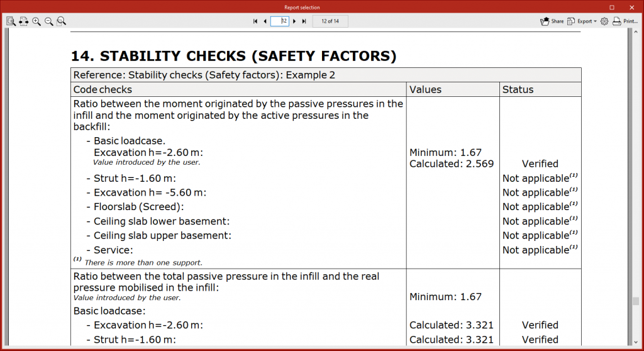644x351 pixels.
Task: Click the page number input field
Action: [280, 21]
